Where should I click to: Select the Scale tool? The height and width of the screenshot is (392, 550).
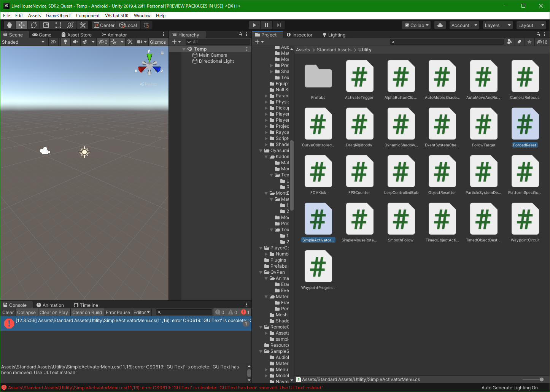(x=46, y=25)
